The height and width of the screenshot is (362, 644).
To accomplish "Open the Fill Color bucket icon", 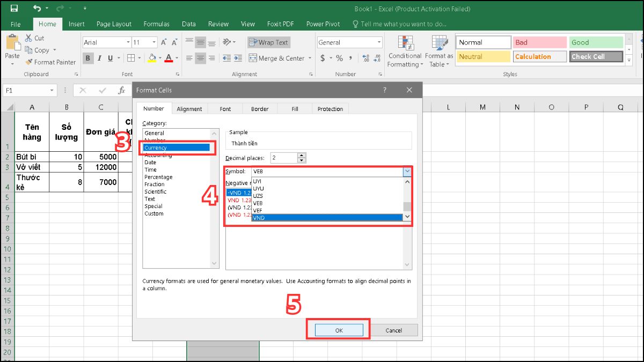I will (151, 58).
